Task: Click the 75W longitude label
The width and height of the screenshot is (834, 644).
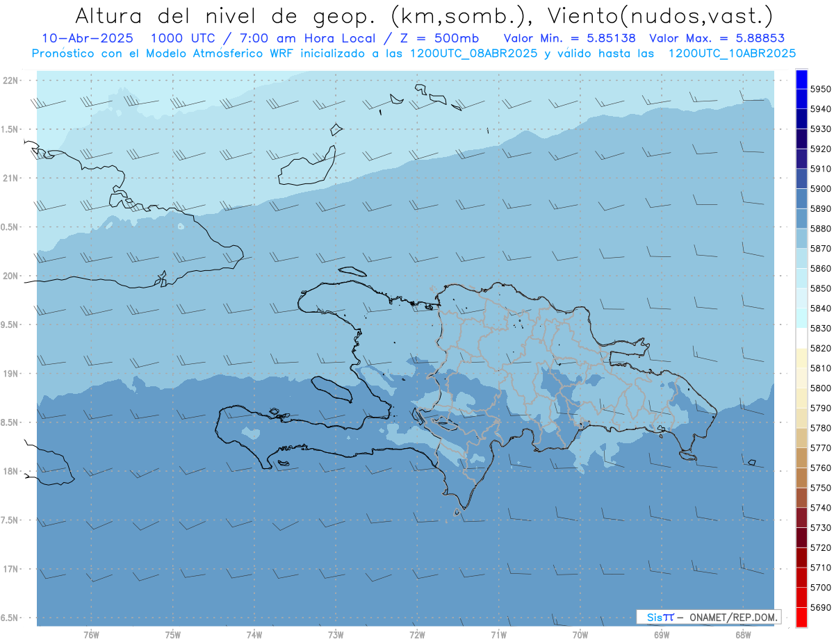Action: click(172, 634)
